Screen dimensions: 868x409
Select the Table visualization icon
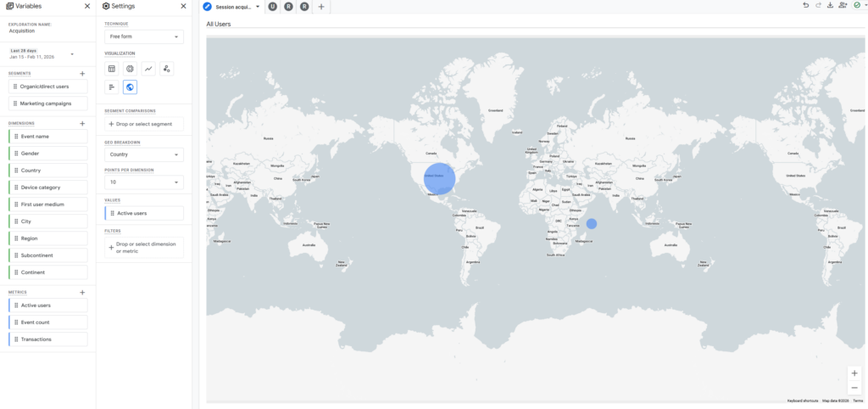click(111, 69)
